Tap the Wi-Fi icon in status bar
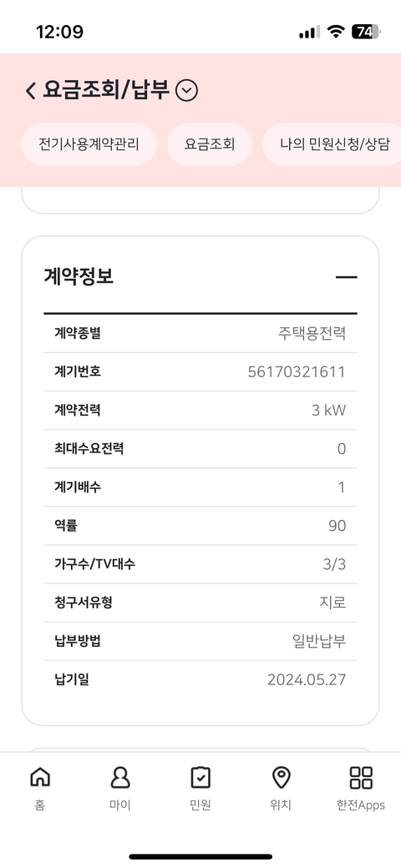 point(336,32)
